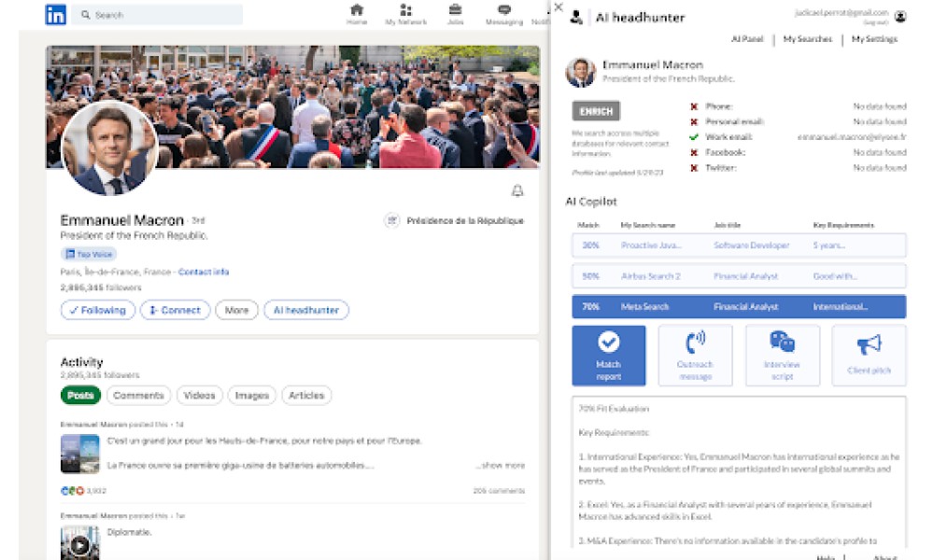Select the 30% Proactive Java search row
Screen dimensions: 934x560
(739, 245)
